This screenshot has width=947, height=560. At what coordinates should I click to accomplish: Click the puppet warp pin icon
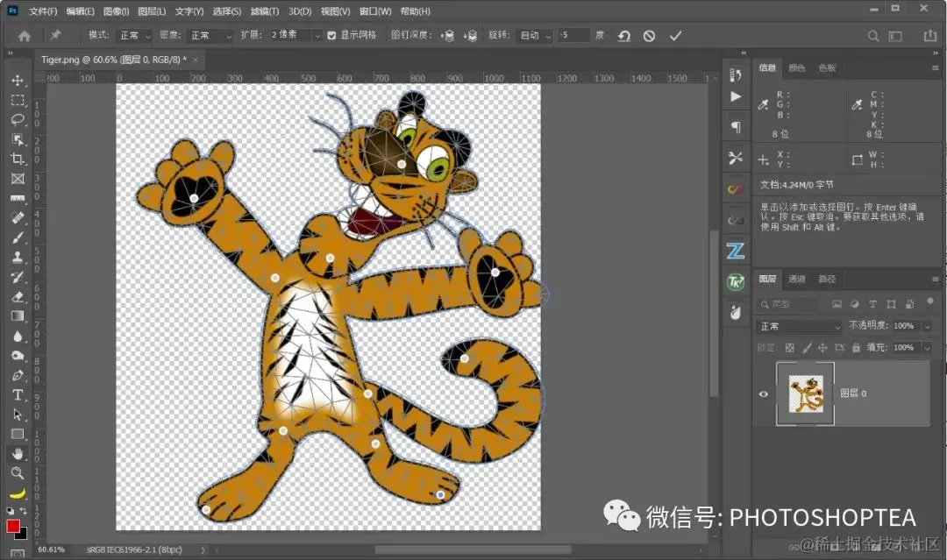pos(55,35)
